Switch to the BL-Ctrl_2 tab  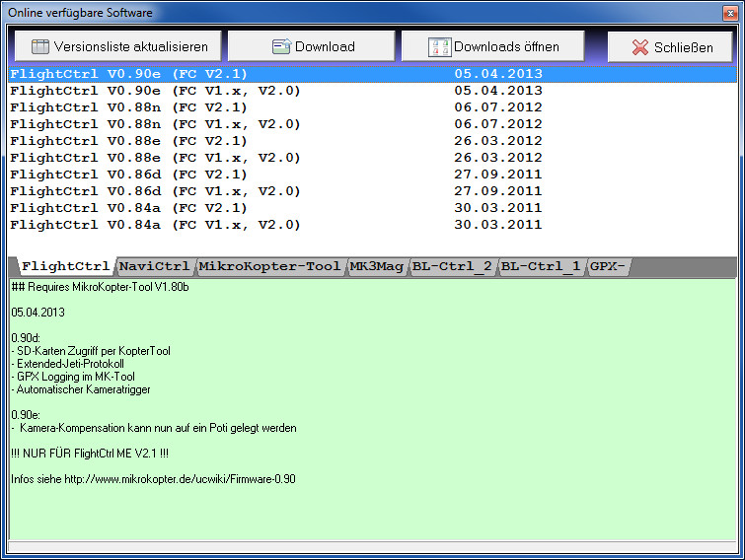click(x=452, y=266)
